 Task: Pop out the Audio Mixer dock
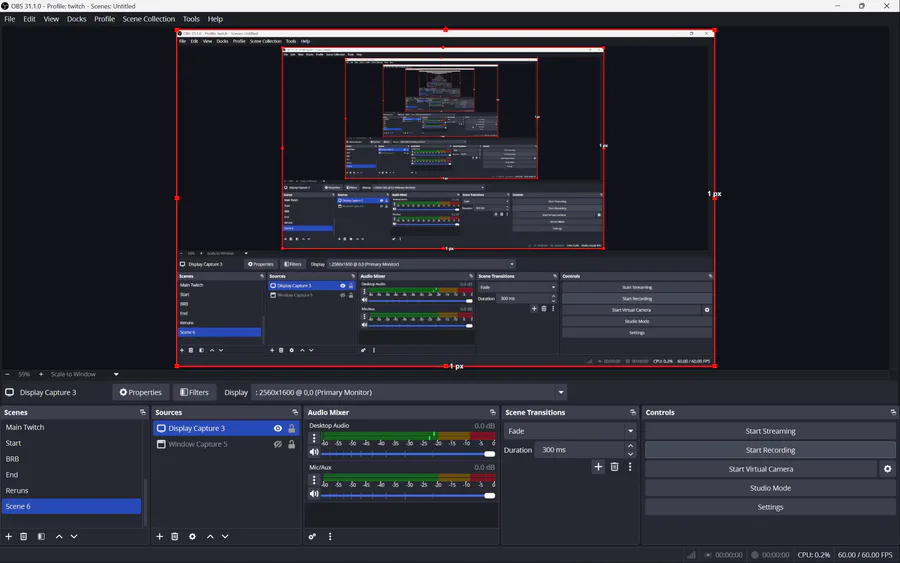point(492,412)
